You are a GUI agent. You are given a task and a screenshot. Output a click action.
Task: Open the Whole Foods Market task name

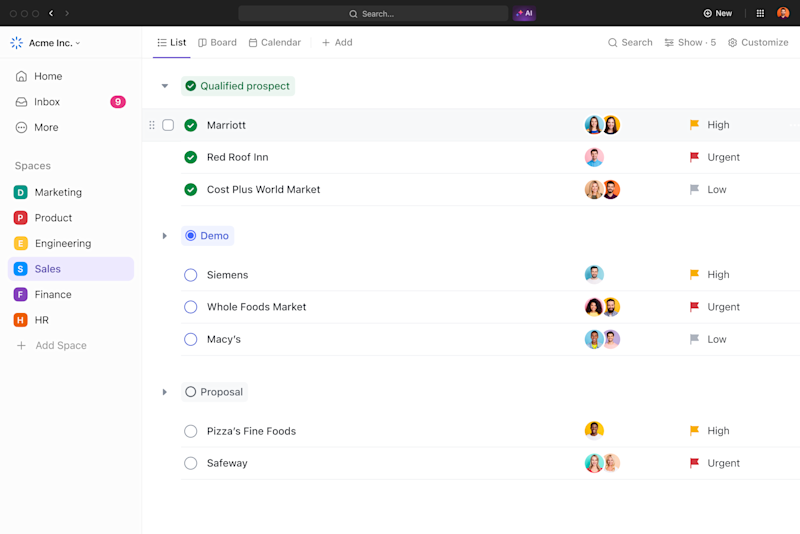point(257,307)
